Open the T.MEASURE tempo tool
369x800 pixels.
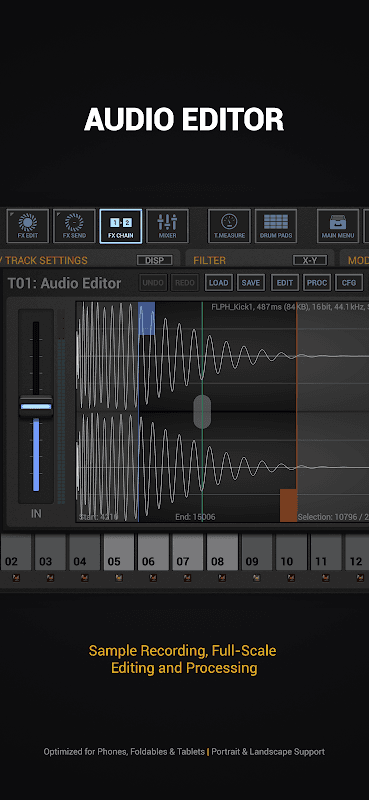229,226
